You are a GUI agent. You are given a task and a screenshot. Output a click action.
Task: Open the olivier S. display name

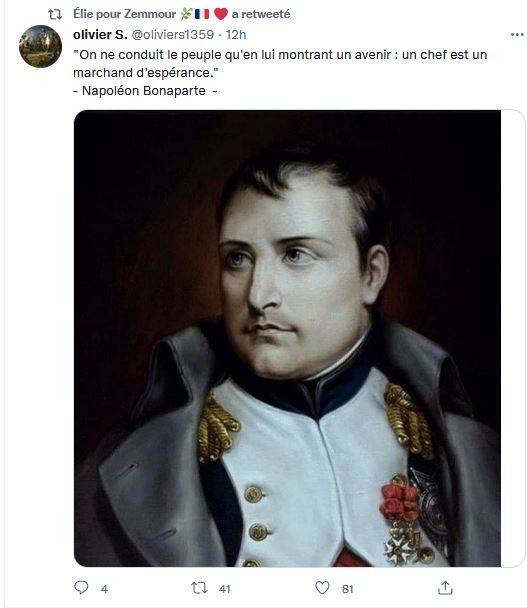point(100,35)
